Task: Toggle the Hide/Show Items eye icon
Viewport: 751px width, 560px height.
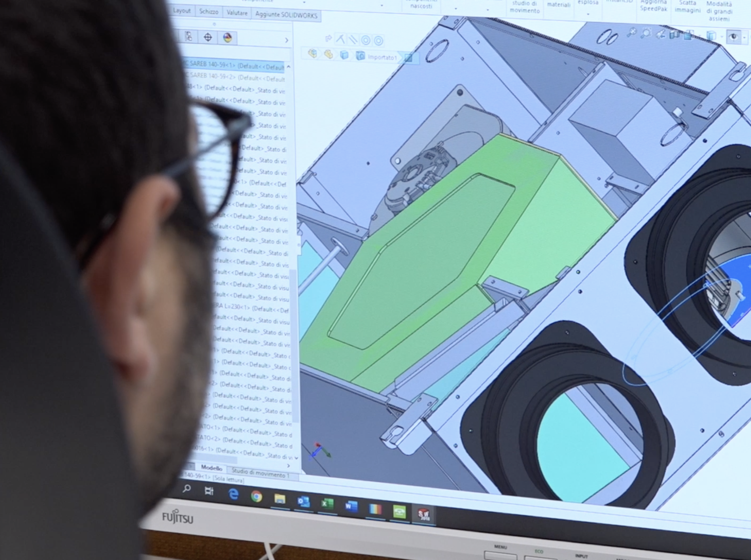Action: [x=733, y=37]
